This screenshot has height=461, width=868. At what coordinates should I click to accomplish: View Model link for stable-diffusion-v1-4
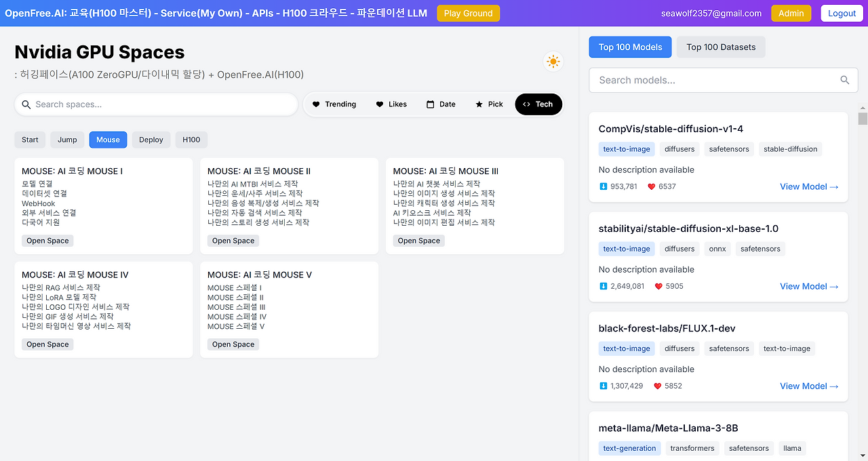809,186
